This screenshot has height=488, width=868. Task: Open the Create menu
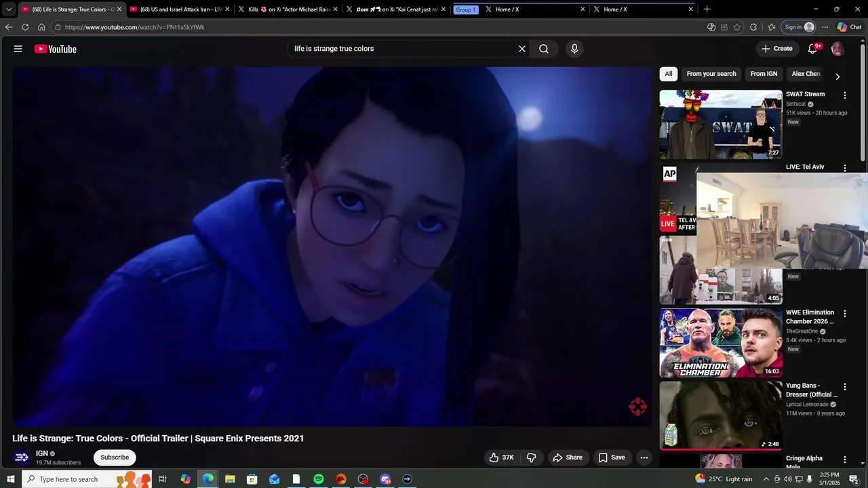[777, 49]
